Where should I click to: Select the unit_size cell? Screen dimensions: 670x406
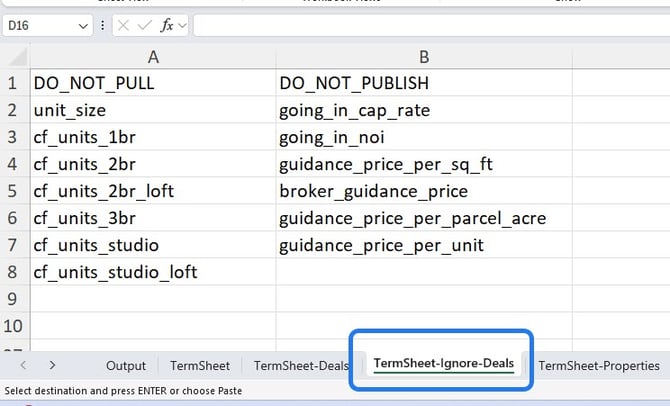pyautogui.click(x=153, y=110)
